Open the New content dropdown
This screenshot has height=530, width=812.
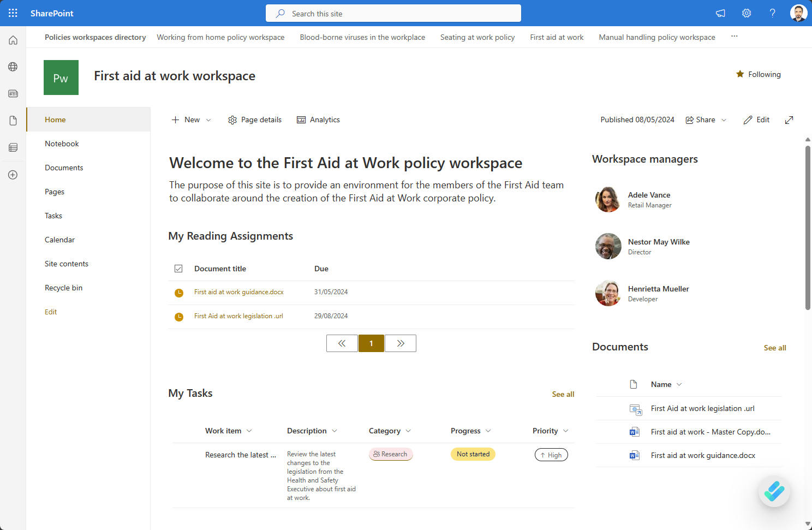[190, 120]
